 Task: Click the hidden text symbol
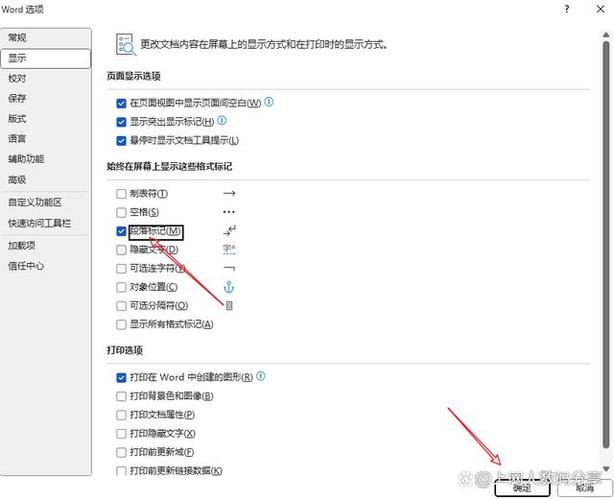coord(229,249)
